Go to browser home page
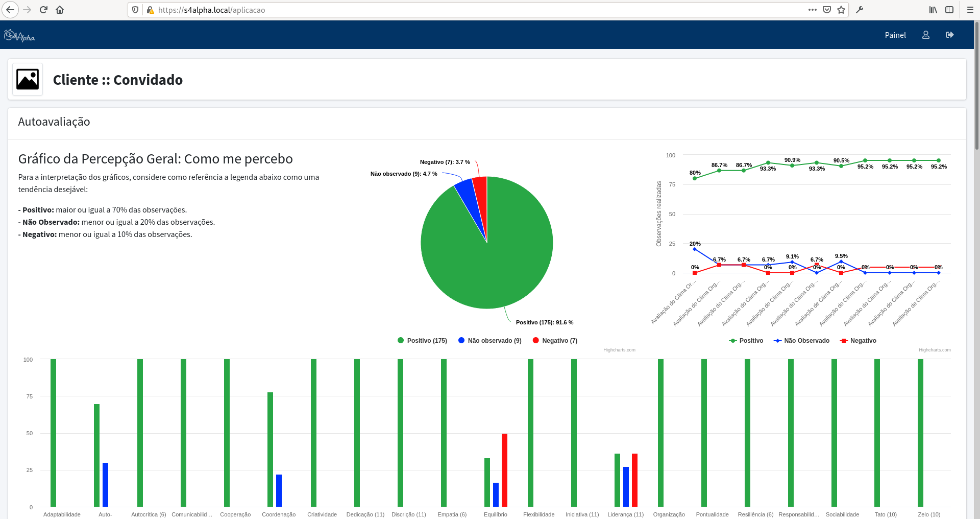Viewport: 980px width, 519px height. click(x=60, y=10)
